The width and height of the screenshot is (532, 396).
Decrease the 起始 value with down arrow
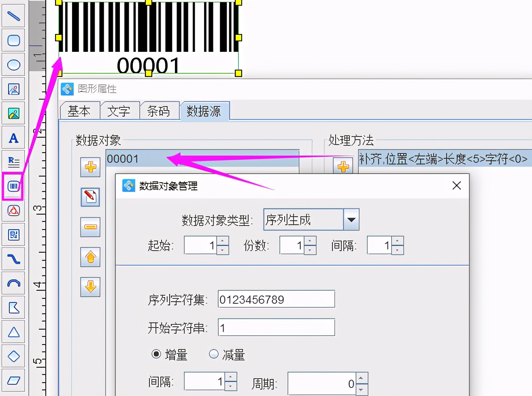coord(223,250)
